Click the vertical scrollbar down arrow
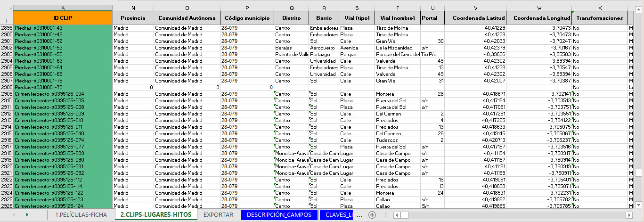Image resolution: width=644 pixels, height=222 pixels. point(638,205)
